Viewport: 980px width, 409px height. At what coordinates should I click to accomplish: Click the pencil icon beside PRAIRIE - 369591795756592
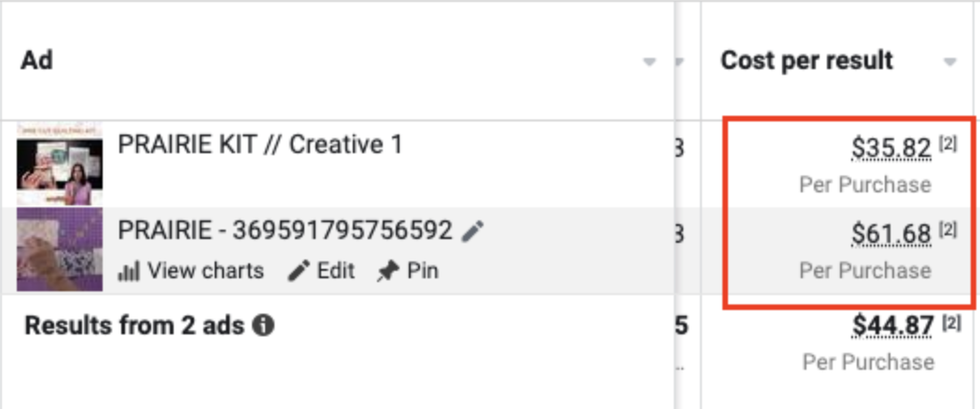coord(473,232)
